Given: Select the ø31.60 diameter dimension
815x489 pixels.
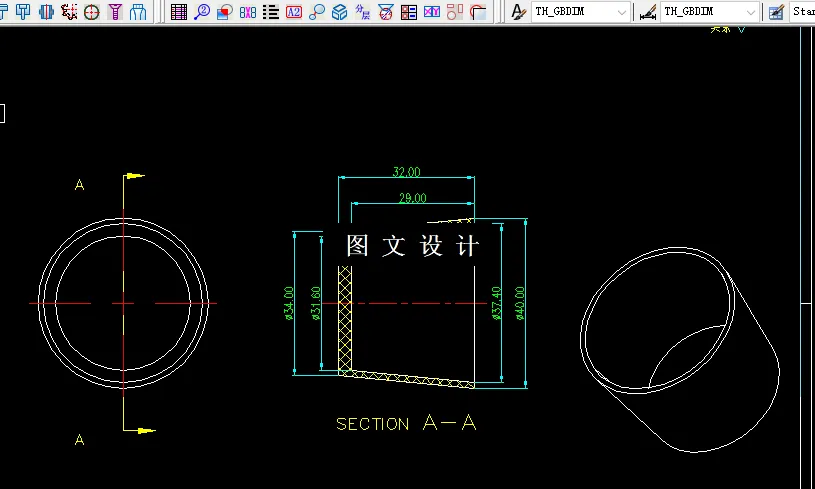Looking at the screenshot, I should tap(316, 303).
